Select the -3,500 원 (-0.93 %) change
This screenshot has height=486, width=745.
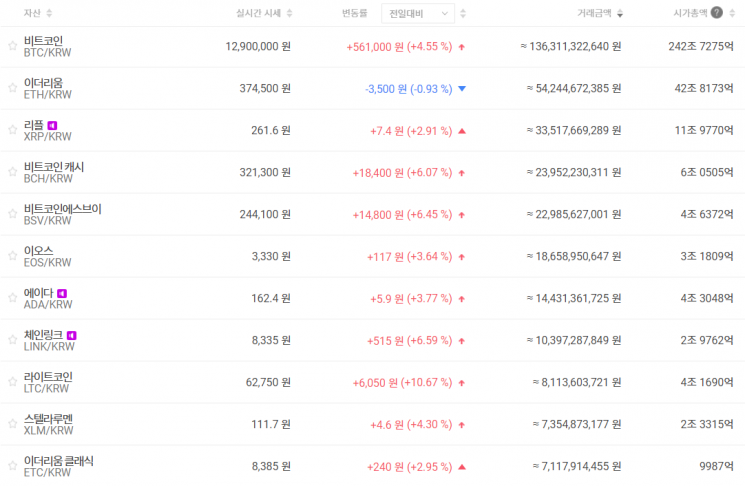[409, 89]
